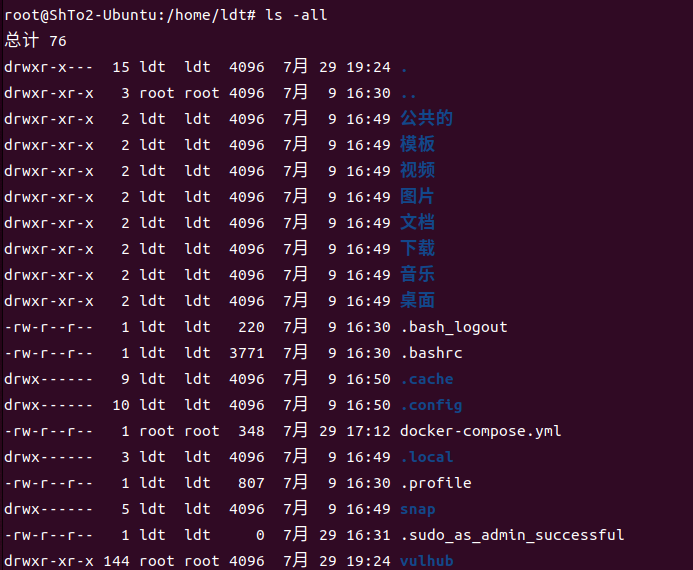
Task: Click the 'ls -all' command text
Action: (296, 15)
